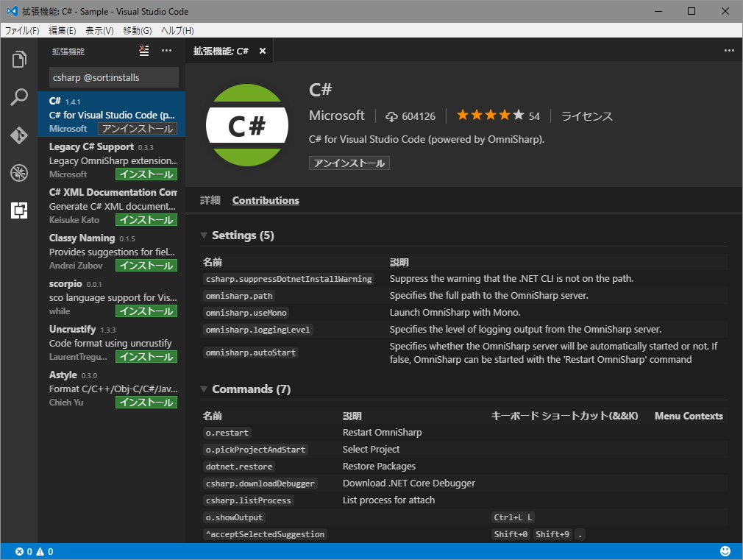Close the 拡張機能: C# tab
Image resolution: width=743 pixels, height=560 pixels.
(263, 51)
